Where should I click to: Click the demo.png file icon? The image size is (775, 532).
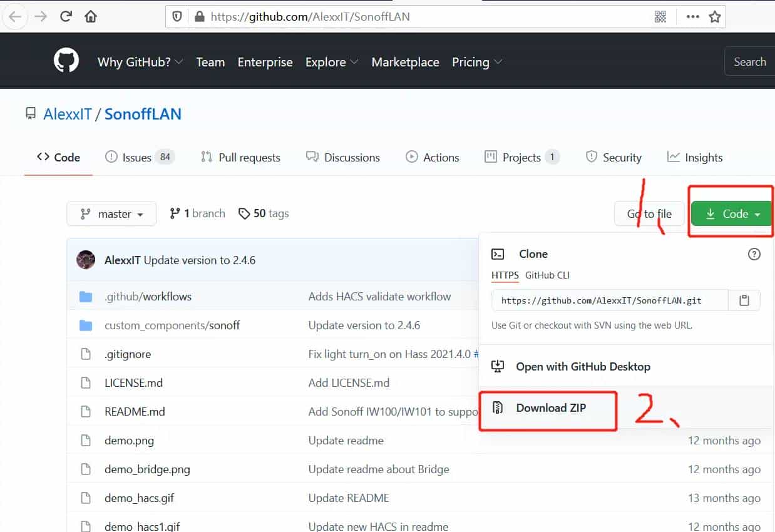(86, 441)
